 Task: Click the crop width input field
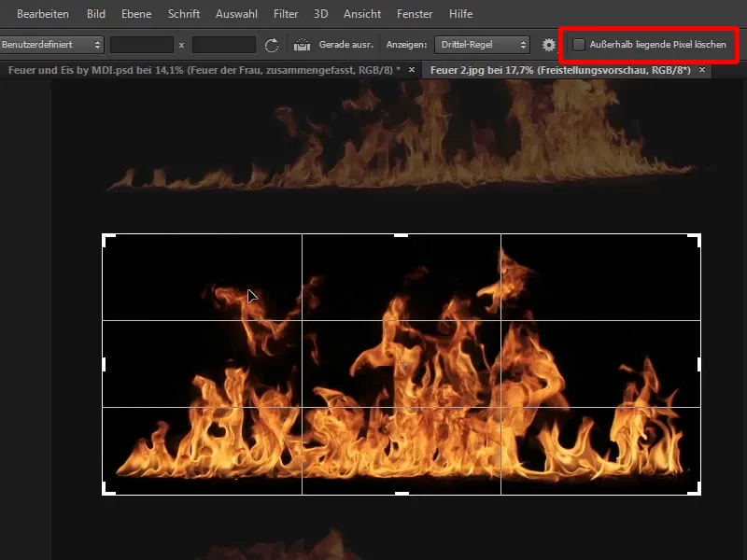coord(142,45)
